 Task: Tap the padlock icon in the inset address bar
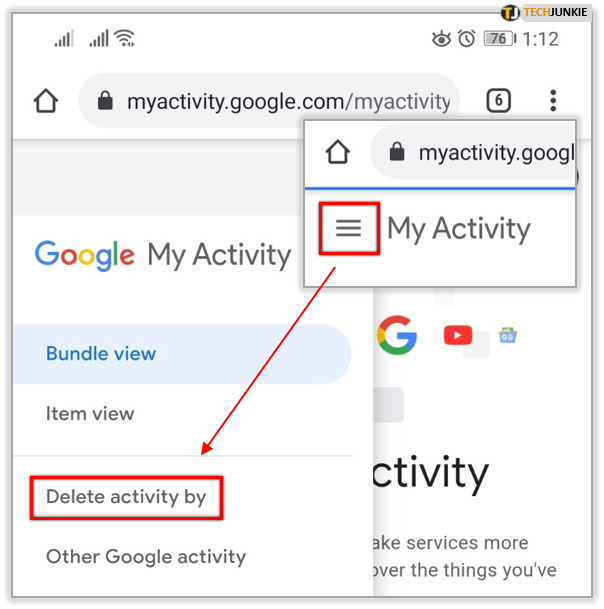397,151
